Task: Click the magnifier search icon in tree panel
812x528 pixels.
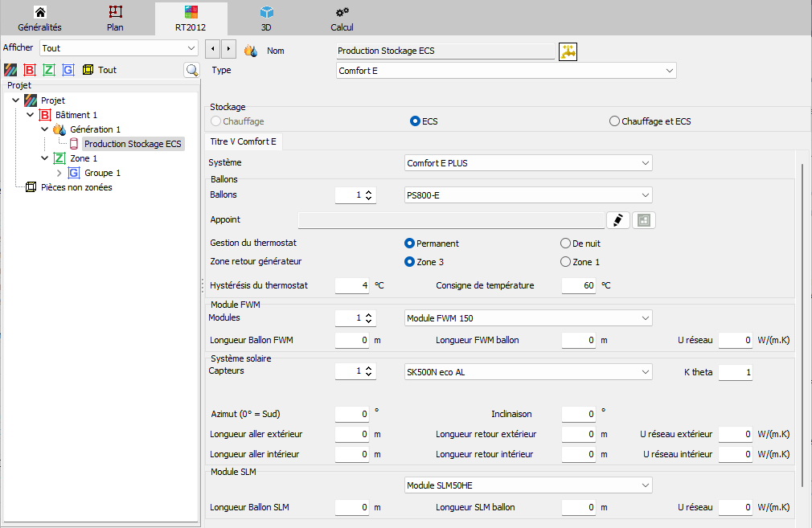Action: click(x=191, y=70)
